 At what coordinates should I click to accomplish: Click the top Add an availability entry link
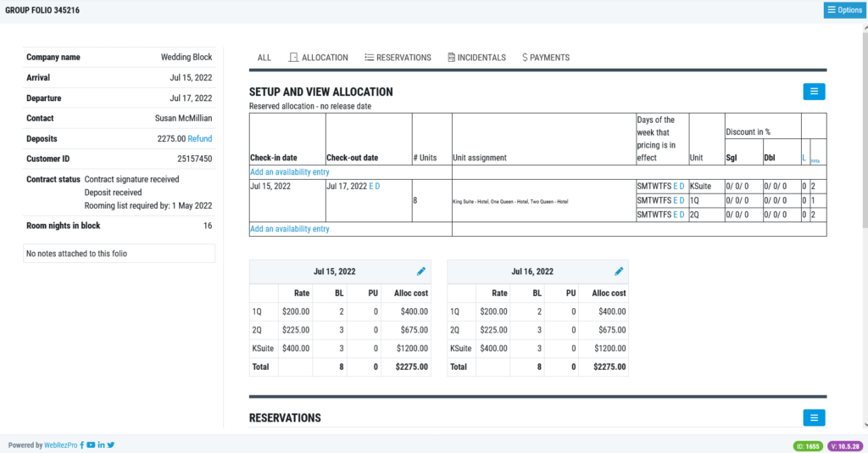(x=290, y=171)
